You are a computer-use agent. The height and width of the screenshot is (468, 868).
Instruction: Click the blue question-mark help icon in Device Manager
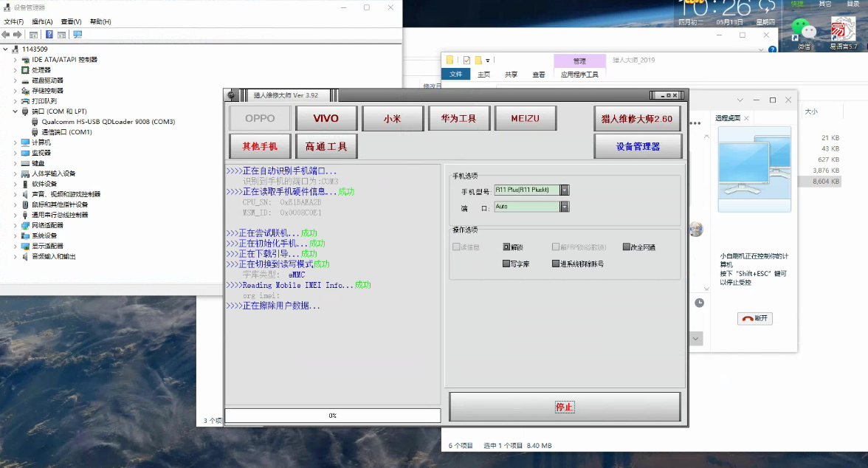coord(49,35)
